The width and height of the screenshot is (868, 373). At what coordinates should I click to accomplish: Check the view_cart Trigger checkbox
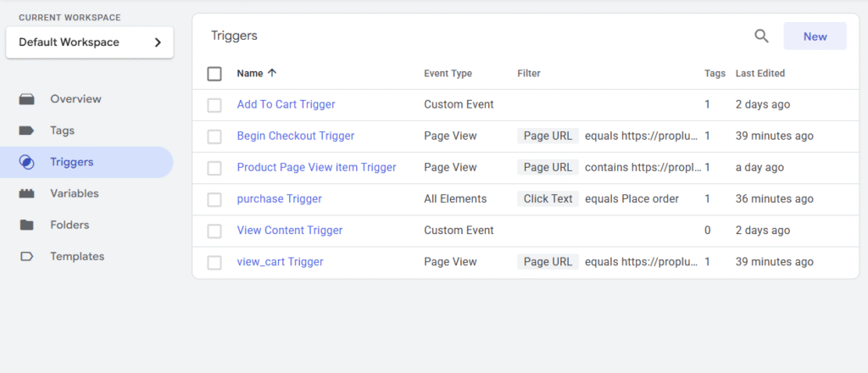[214, 263]
